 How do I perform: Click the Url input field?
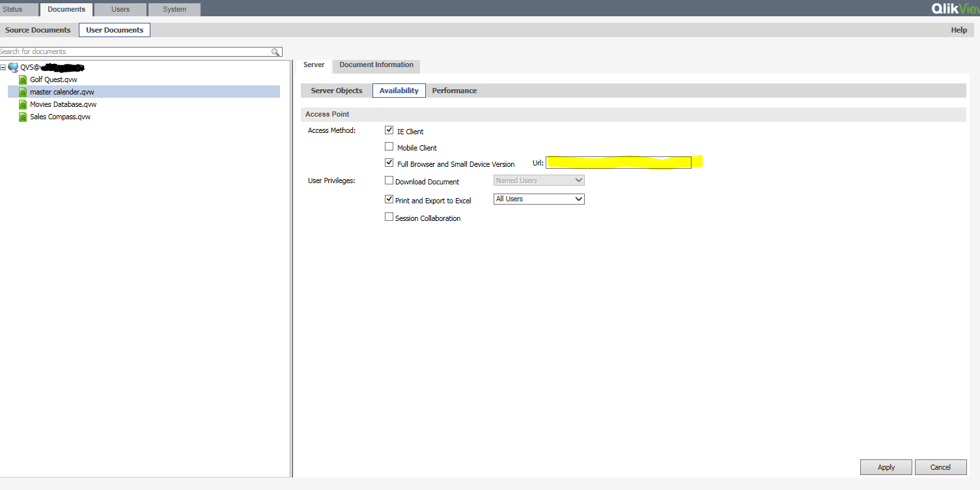coord(618,163)
